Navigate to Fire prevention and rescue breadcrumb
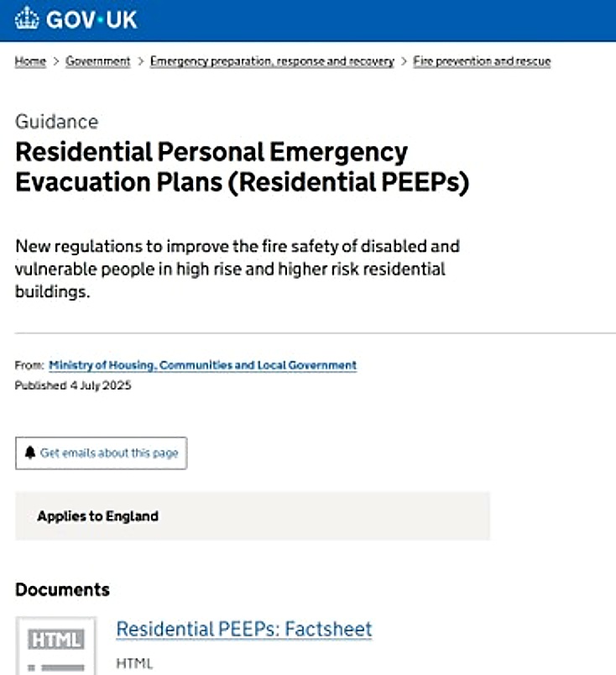Image resolution: width=616 pixels, height=675 pixels. click(482, 61)
